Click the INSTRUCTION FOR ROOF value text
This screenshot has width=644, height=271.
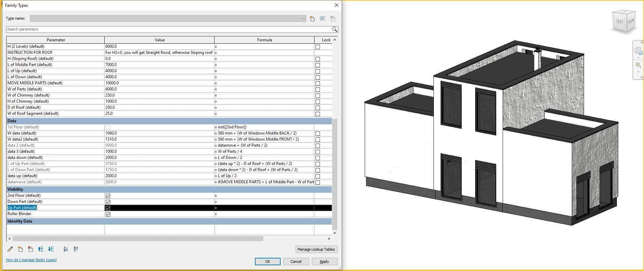159,53
